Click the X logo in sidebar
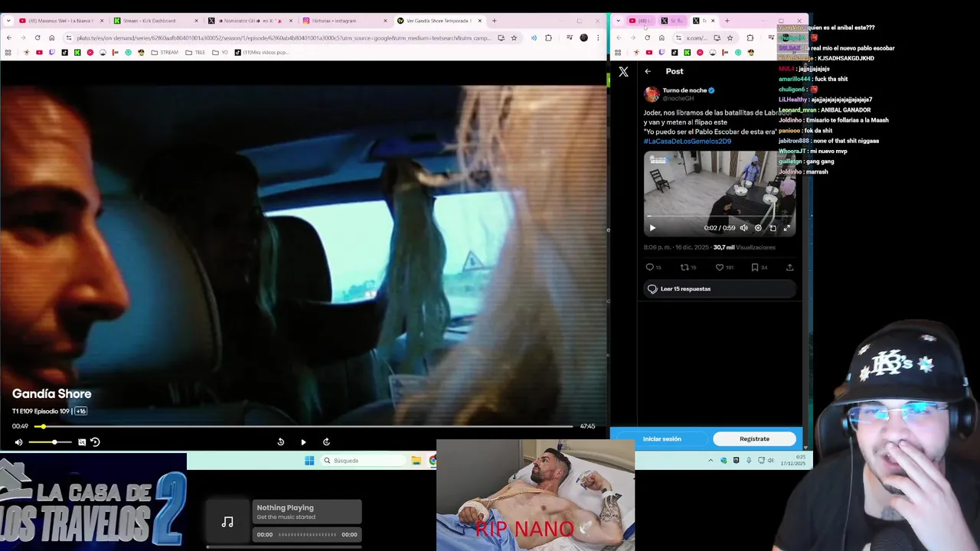980x551 pixels. pos(623,71)
